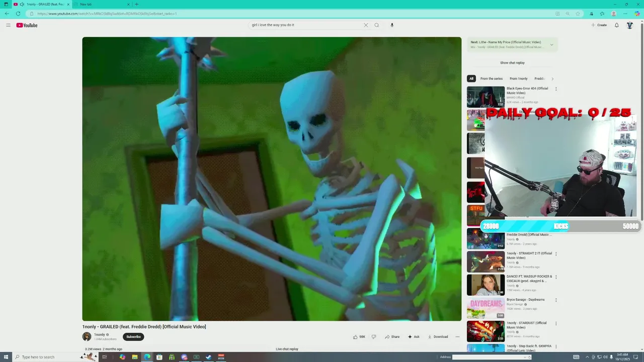Open the browser settings and more menu

click(x=625, y=14)
